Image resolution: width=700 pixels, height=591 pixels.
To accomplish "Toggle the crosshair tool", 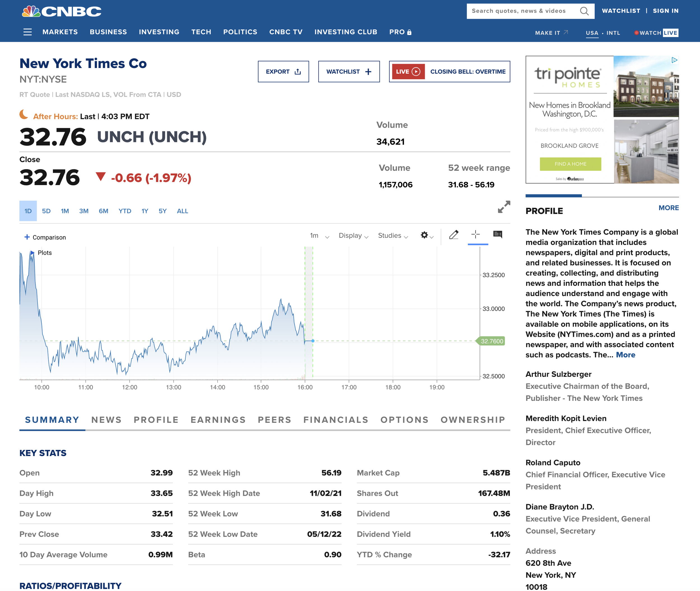I will (x=475, y=235).
